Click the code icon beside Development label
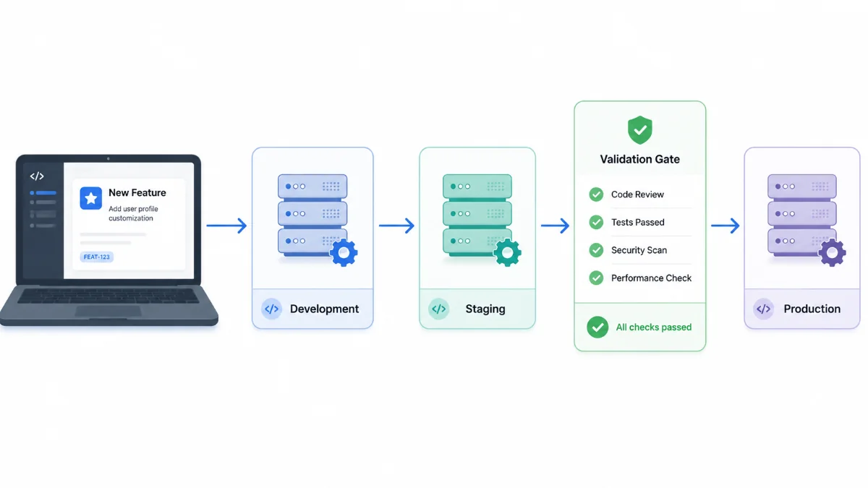This screenshot has width=868, height=488. click(271, 309)
